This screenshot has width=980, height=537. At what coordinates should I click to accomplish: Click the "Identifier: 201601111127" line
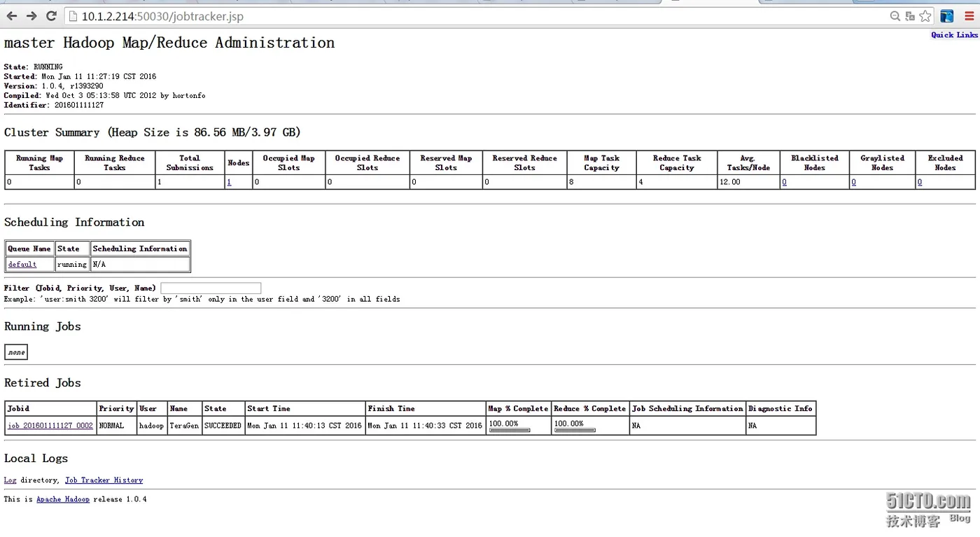click(54, 105)
